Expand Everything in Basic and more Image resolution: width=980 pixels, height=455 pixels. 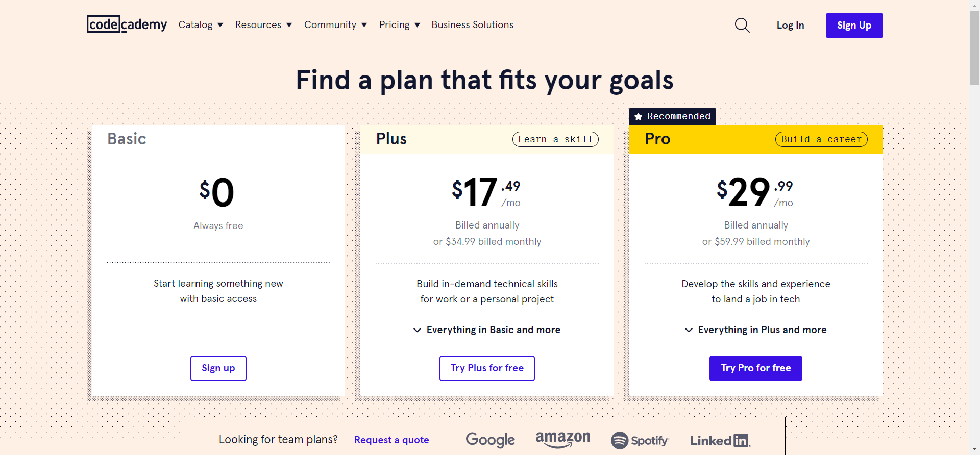(x=487, y=330)
